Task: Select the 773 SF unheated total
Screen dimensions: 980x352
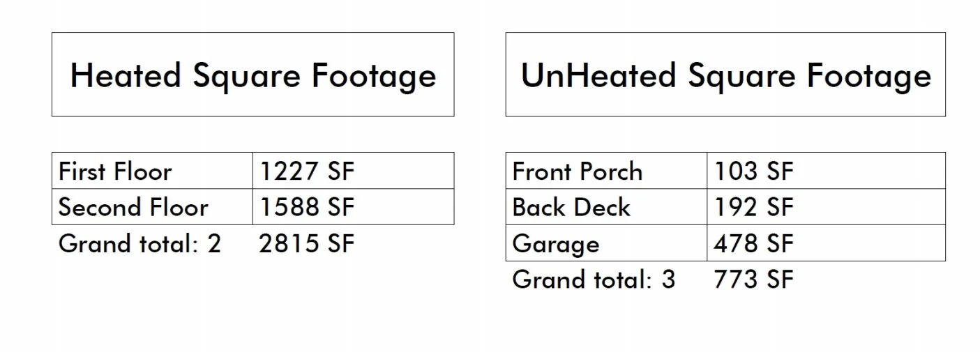Action: [753, 280]
